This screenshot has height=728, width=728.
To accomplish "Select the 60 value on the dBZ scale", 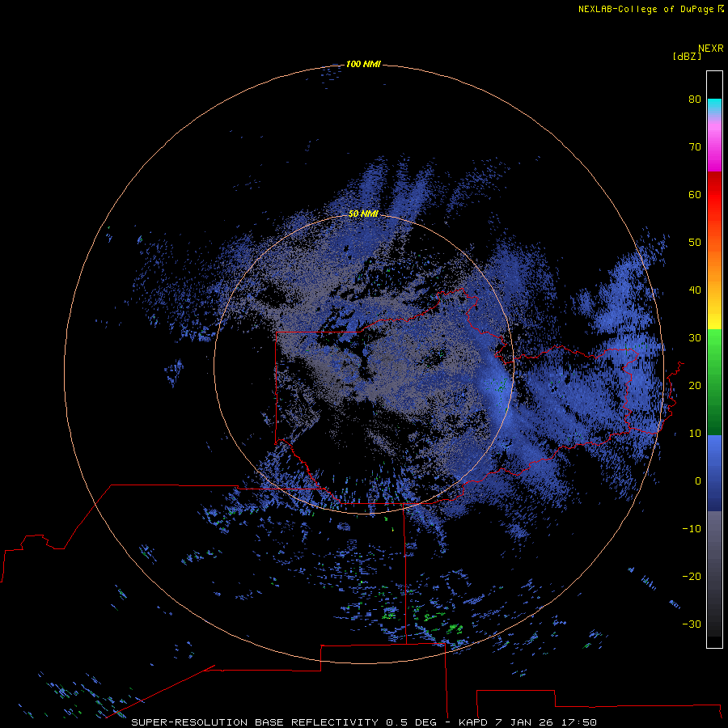I will pyautogui.click(x=695, y=194).
